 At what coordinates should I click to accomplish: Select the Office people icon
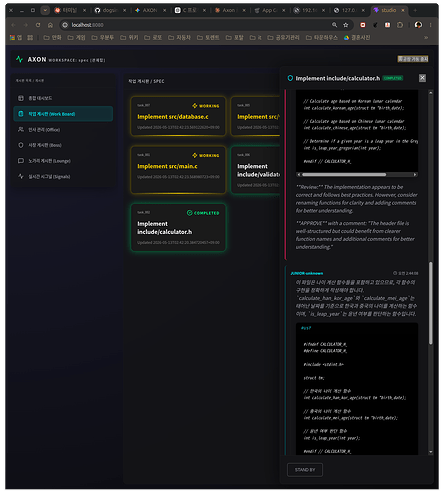click(21, 129)
